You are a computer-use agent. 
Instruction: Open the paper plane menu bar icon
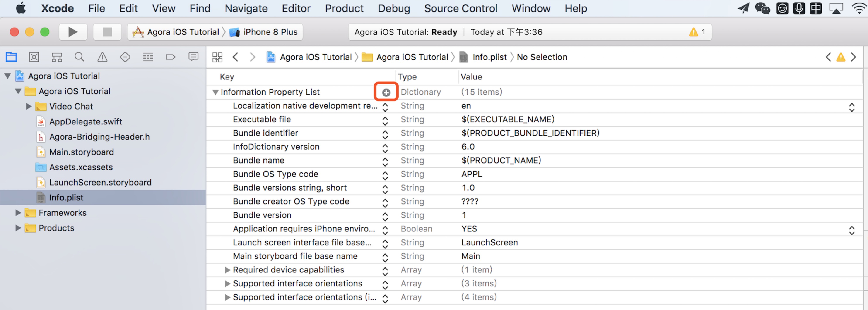(744, 8)
